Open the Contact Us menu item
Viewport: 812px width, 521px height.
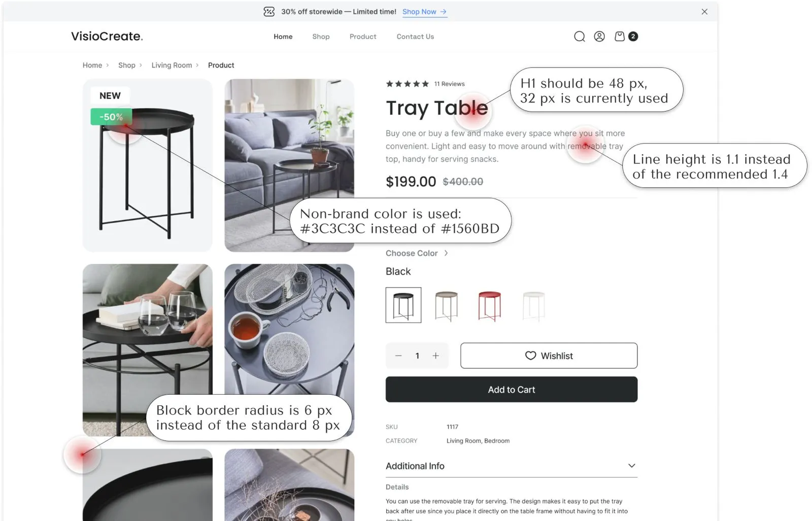415,37
